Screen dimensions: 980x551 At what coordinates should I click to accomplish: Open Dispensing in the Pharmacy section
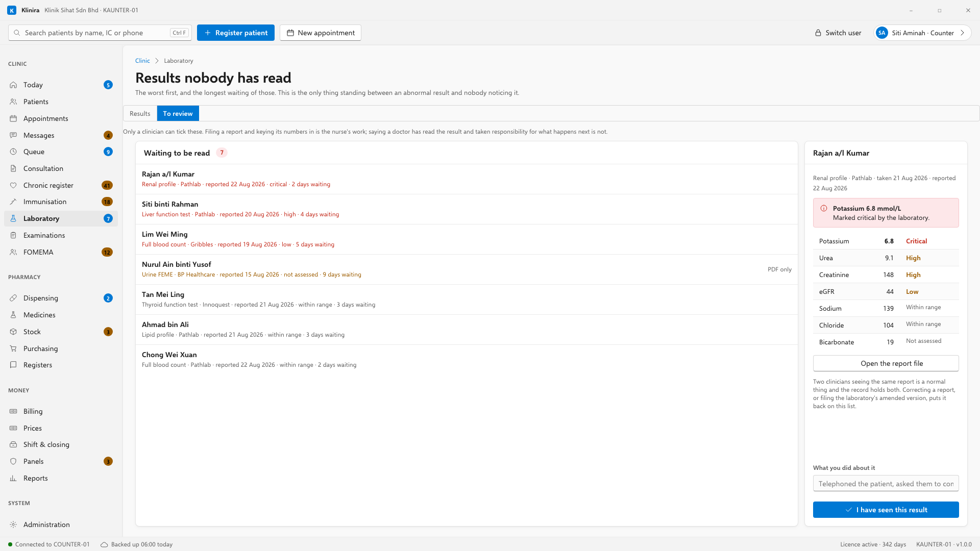(61, 298)
